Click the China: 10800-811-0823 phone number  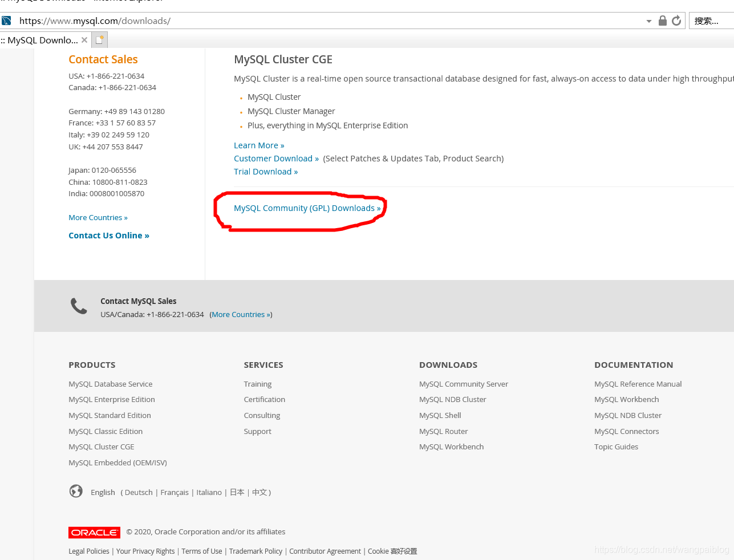tap(108, 182)
